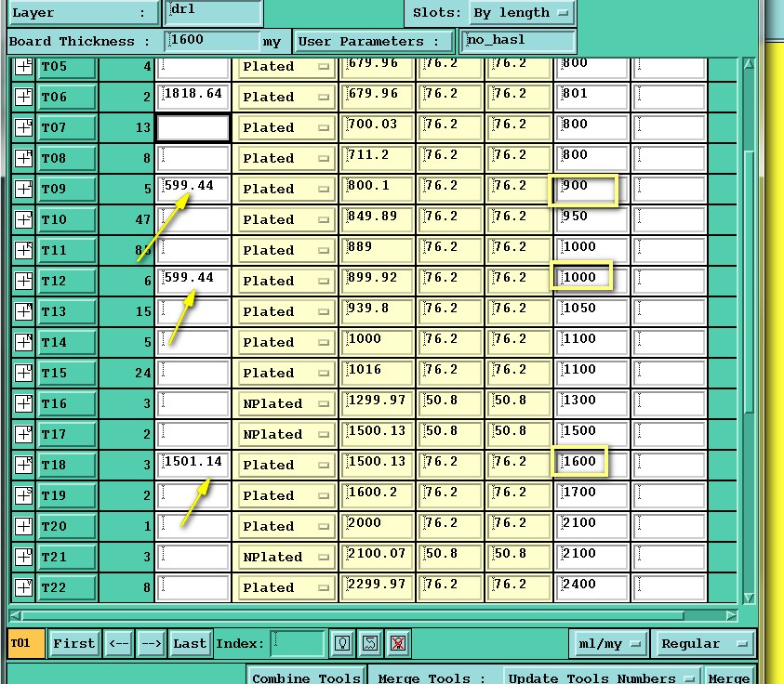Click T13 finish size 939.8 cell

[377, 311]
